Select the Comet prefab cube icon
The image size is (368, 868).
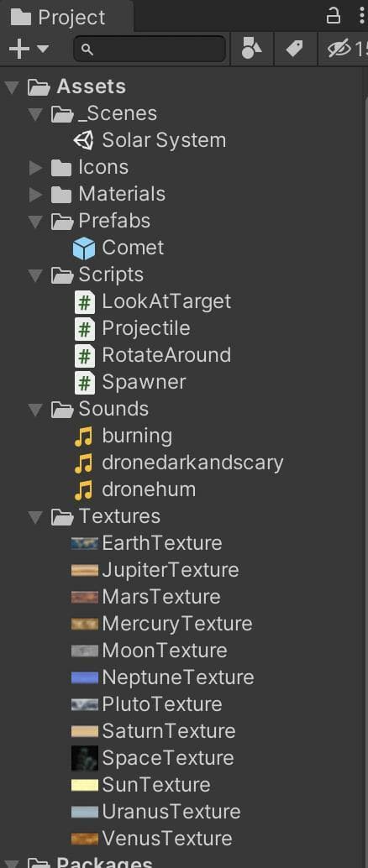(x=84, y=248)
